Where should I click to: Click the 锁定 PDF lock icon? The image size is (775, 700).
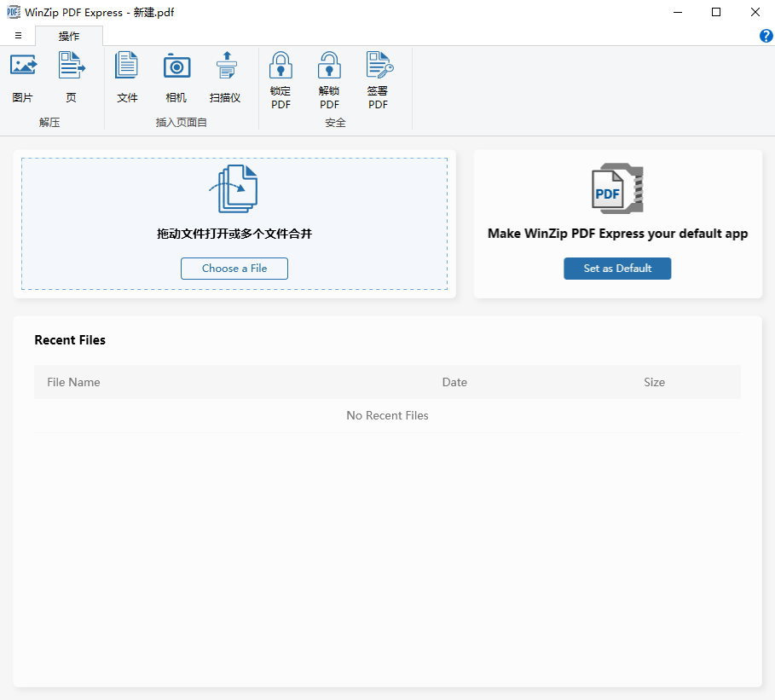281,67
